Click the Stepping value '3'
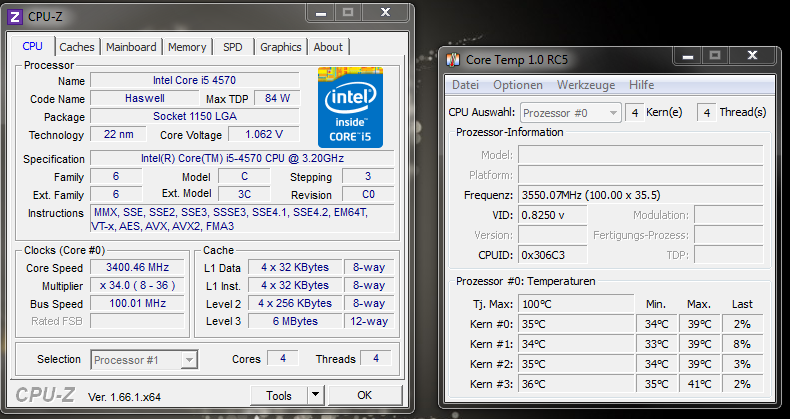The width and height of the screenshot is (790, 419). (368, 176)
